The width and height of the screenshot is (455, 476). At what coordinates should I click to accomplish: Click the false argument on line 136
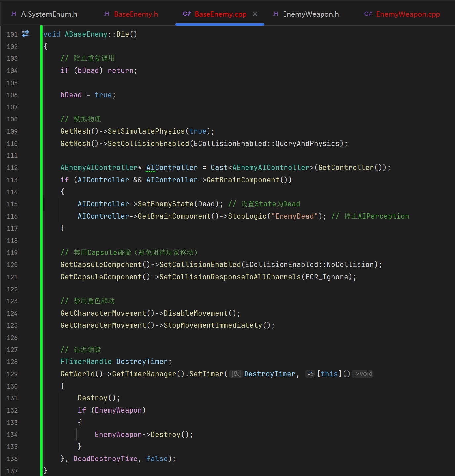coord(157,459)
